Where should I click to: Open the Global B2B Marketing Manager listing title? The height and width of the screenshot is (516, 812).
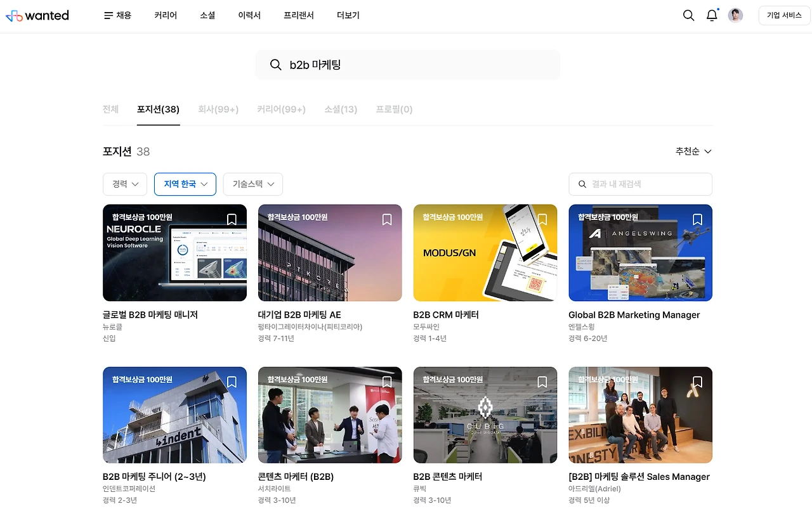(634, 314)
